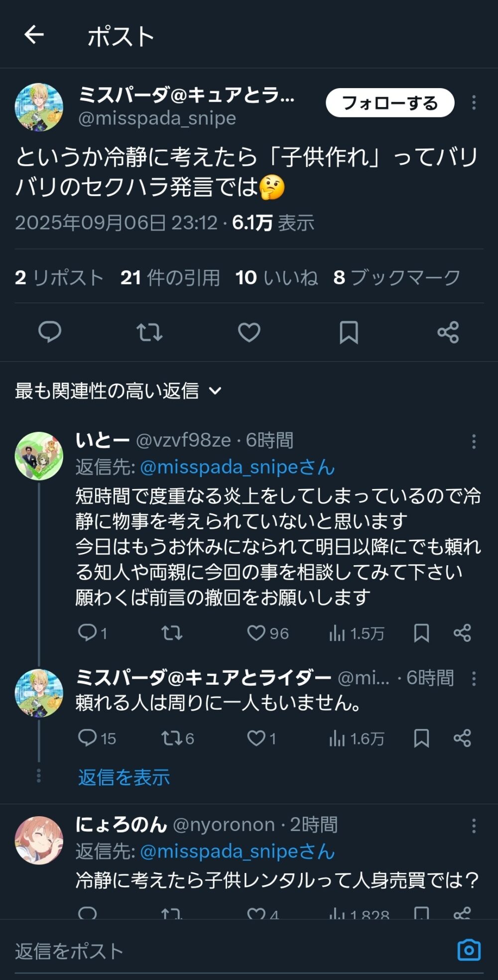The height and width of the screenshot is (980, 498).
Task: Open camera icon in reply box
Action: coord(469,950)
